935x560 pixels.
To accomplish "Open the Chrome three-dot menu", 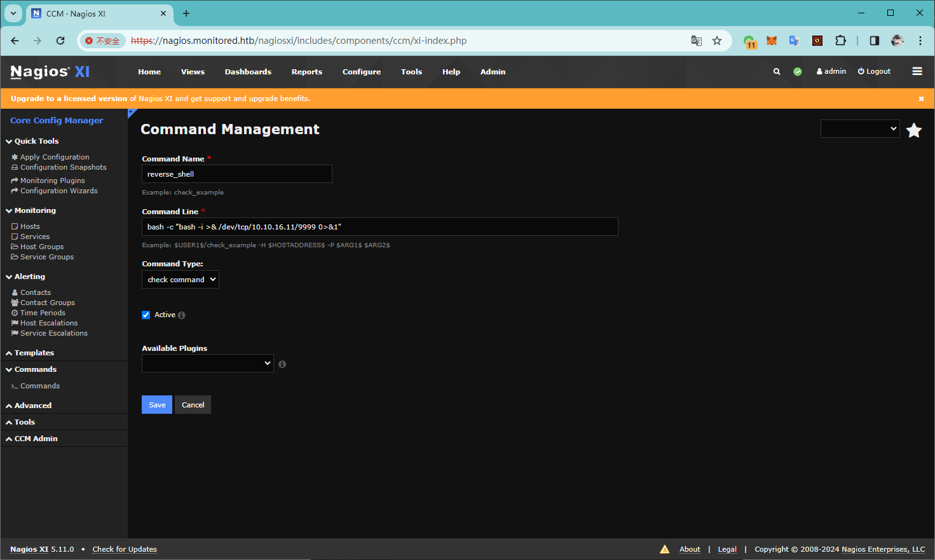I will tap(920, 41).
